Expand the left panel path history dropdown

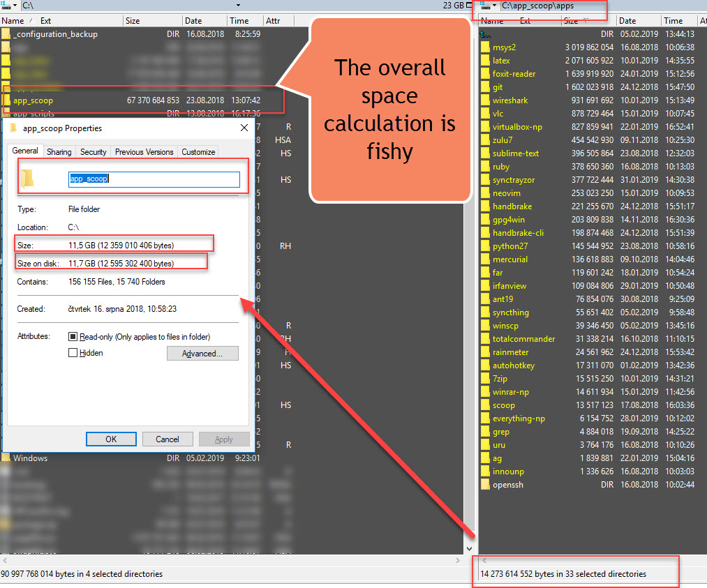pyautogui.click(x=238, y=6)
